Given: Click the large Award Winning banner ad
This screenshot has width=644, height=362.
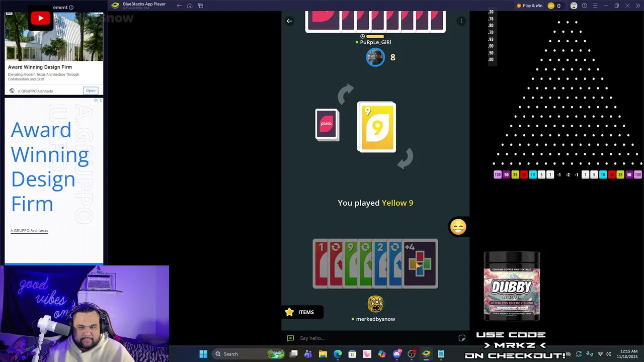Looking at the screenshot, I should pos(54,180).
